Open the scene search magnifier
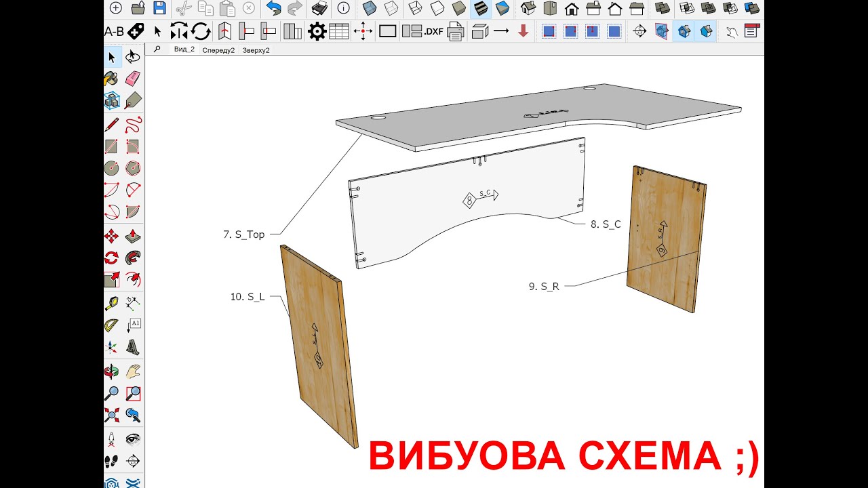Viewport: 868px width, 488px height. pyautogui.click(x=157, y=49)
